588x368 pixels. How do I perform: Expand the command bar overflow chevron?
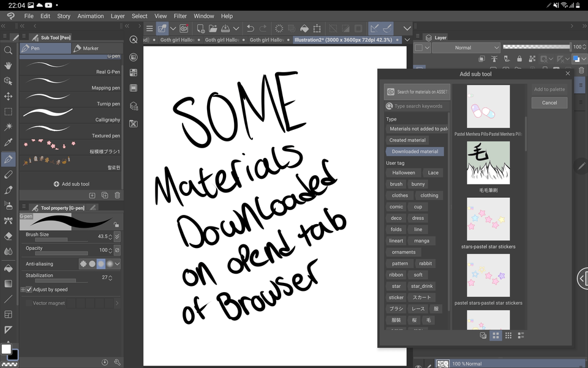pyautogui.click(x=407, y=29)
